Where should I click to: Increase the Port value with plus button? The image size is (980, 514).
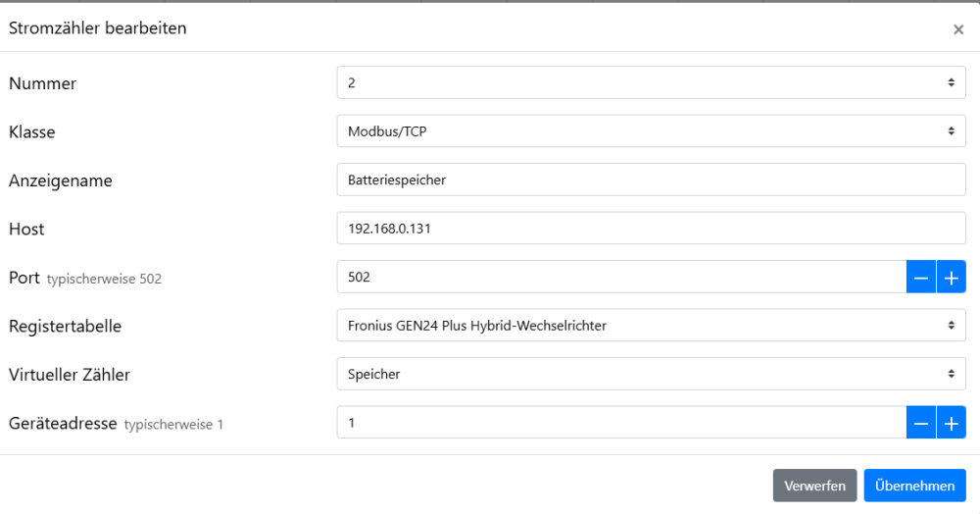[x=951, y=278]
